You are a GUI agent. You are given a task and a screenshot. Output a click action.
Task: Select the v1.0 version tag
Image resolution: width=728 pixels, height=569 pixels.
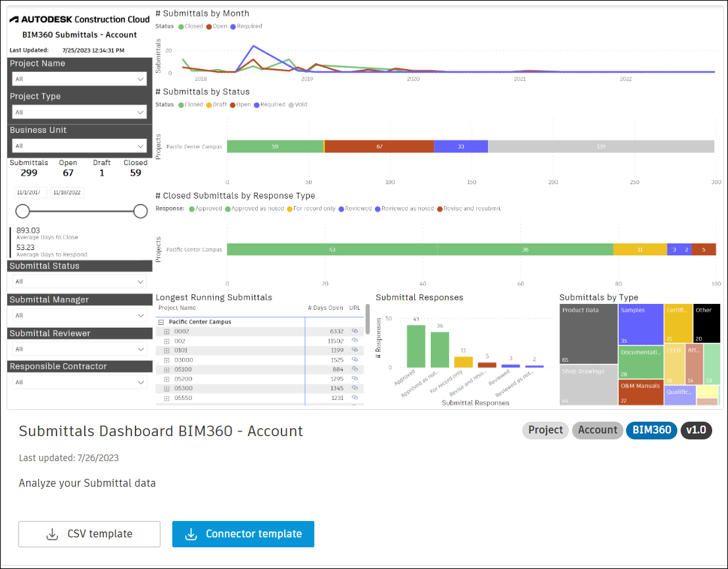tap(696, 430)
